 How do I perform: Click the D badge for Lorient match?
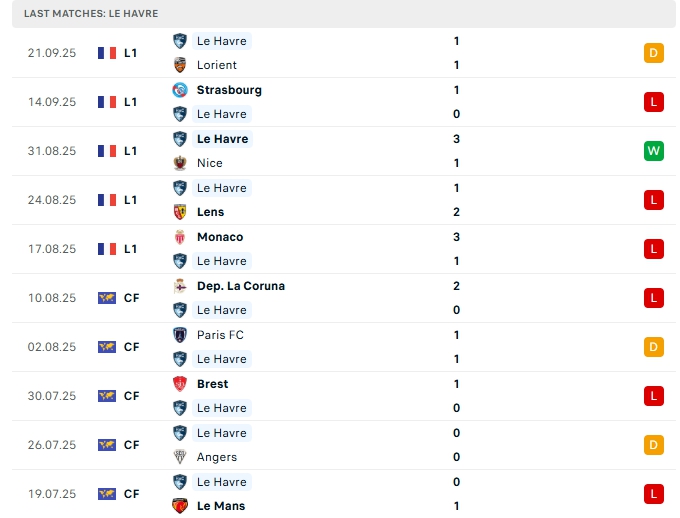point(654,53)
